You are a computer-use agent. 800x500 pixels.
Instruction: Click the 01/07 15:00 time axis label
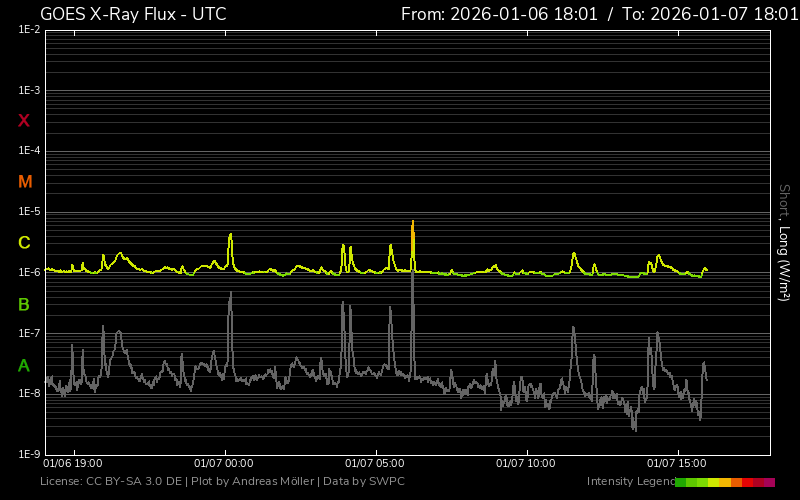(x=677, y=463)
